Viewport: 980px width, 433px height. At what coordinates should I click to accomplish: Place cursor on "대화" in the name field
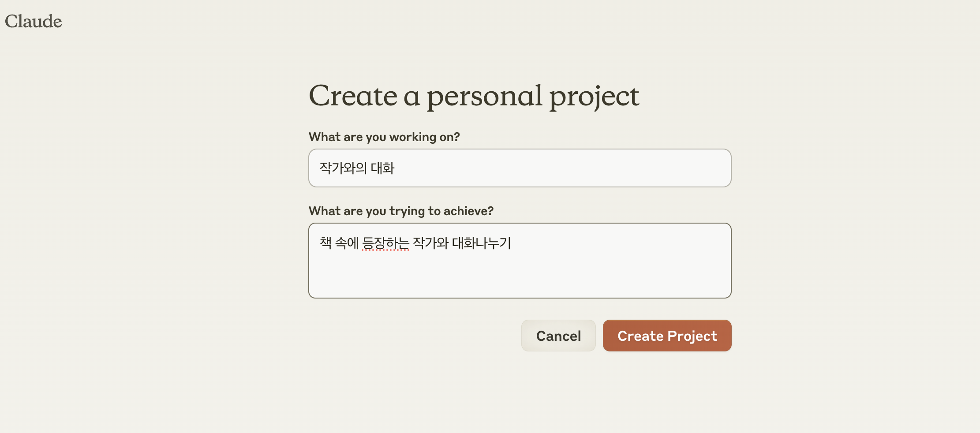382,168
